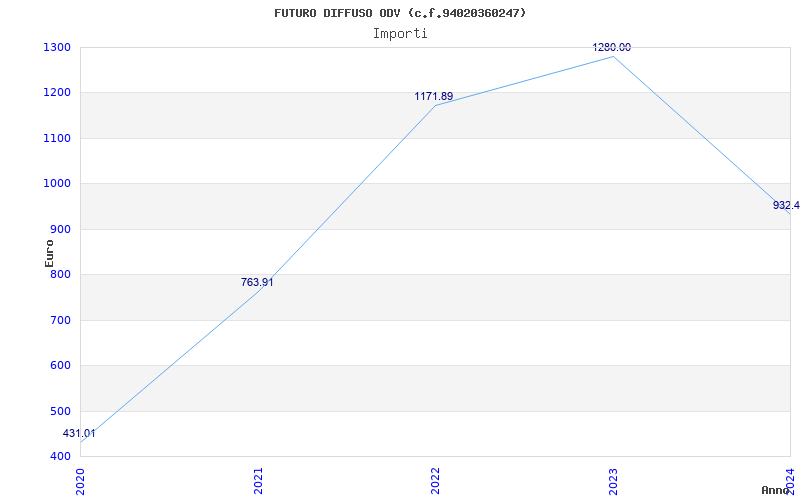Click the Euro y-axis title

49,252
